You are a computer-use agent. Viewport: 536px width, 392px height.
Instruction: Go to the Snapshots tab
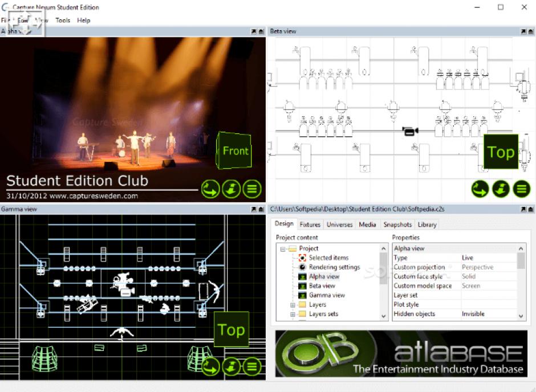[x=397, y=224]
